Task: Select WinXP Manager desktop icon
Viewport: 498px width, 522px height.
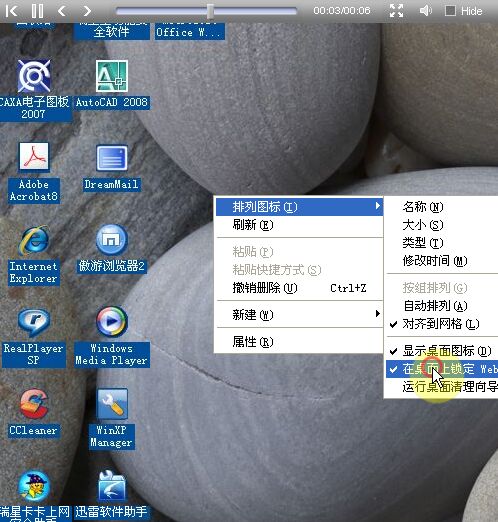Action: [x=112, y=404]
